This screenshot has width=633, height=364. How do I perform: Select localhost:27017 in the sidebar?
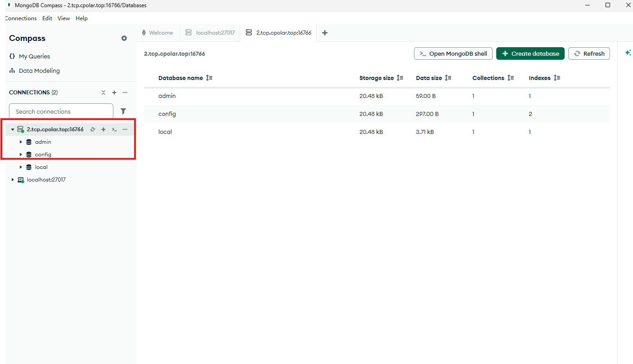point(46,180)
